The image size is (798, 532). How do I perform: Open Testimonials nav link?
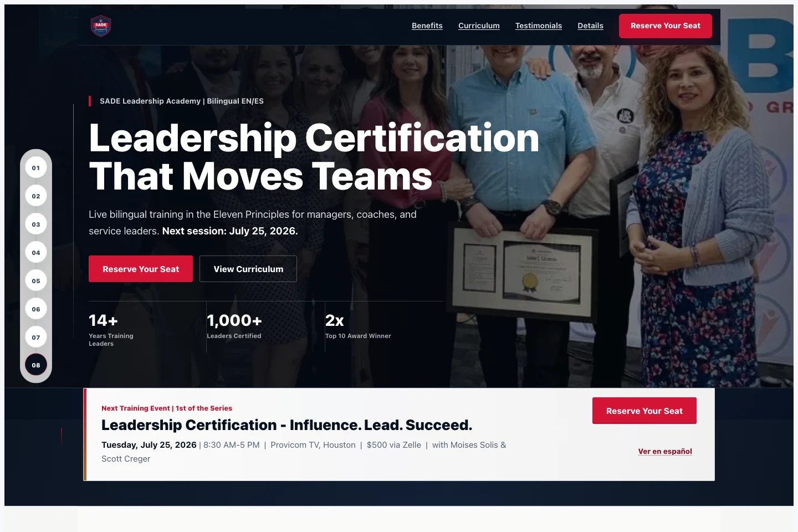539,25
